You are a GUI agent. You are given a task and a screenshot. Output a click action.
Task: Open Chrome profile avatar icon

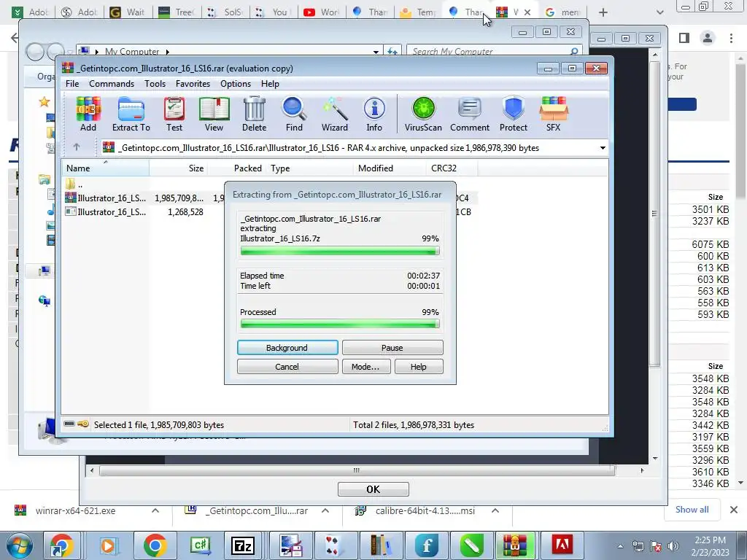708,38
